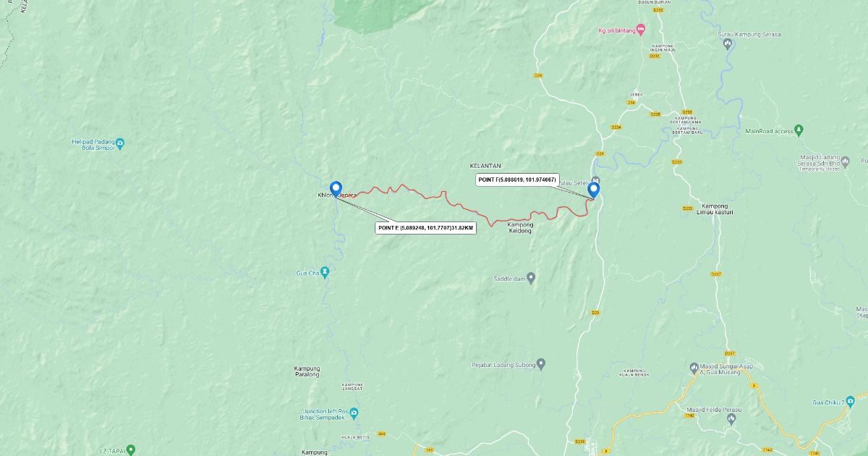The height and width of the screenshot is (456, 868).
Task: Open the LZ TAPAI green marker
Action: 130,450
